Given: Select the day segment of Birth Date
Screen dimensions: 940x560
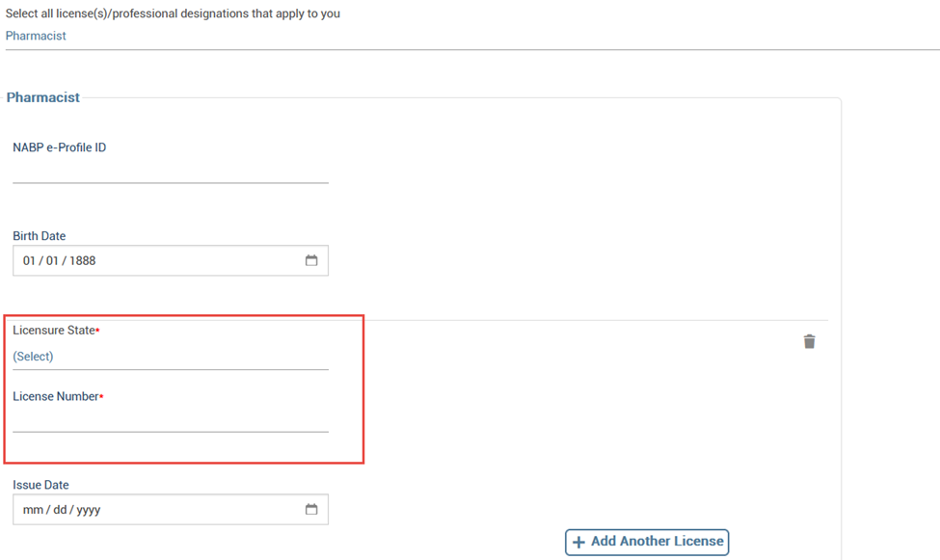Looking at the screenshot, I should (x=52, y=261).
